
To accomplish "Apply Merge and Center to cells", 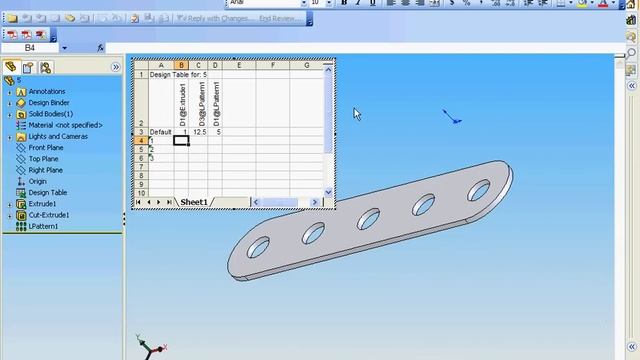I will click(435, 3).
